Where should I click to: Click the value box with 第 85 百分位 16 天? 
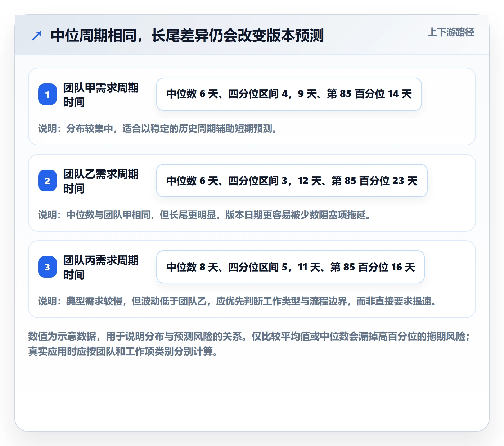pos(291,267)
